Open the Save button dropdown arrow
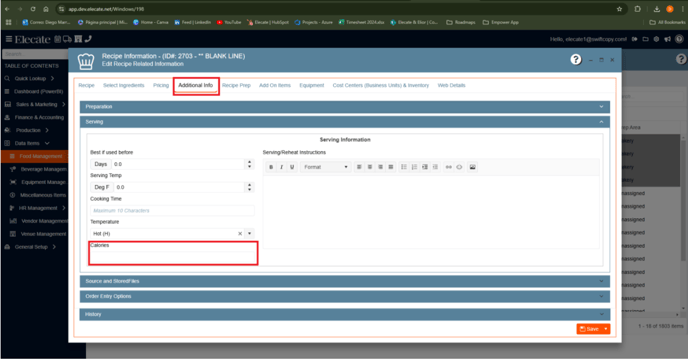The width and height of the screenshot is (688, 360). pos(606,329)
